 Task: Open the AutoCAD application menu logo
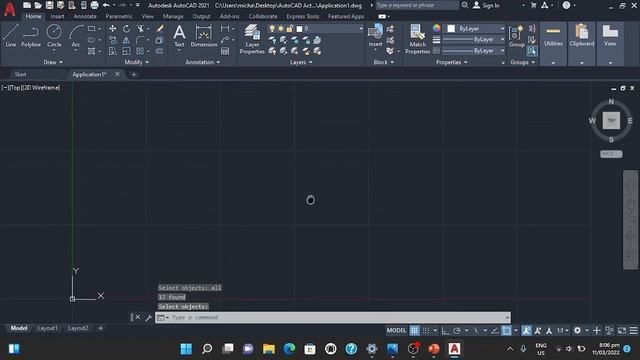9,9
